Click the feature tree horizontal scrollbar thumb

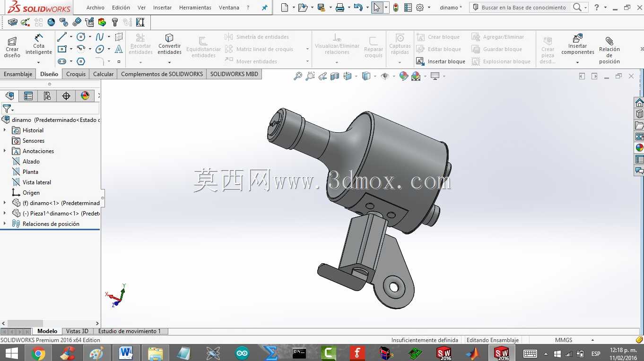point(26,323)
